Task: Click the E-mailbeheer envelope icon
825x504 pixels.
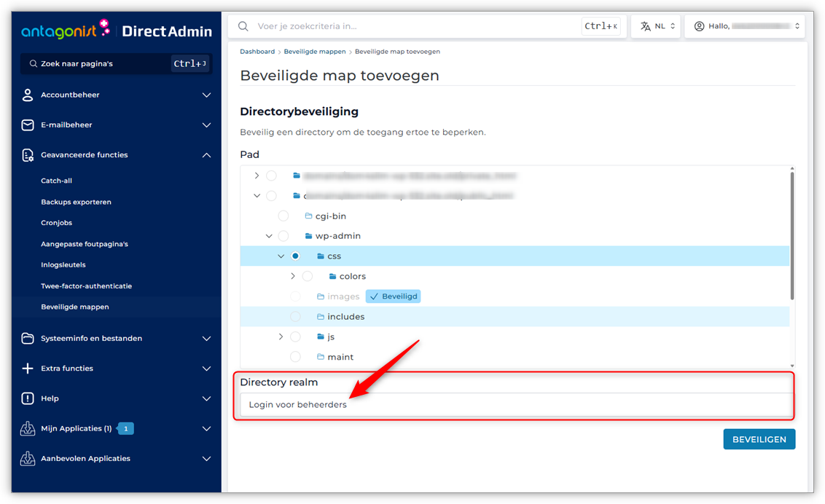Action: click(28, 125)
